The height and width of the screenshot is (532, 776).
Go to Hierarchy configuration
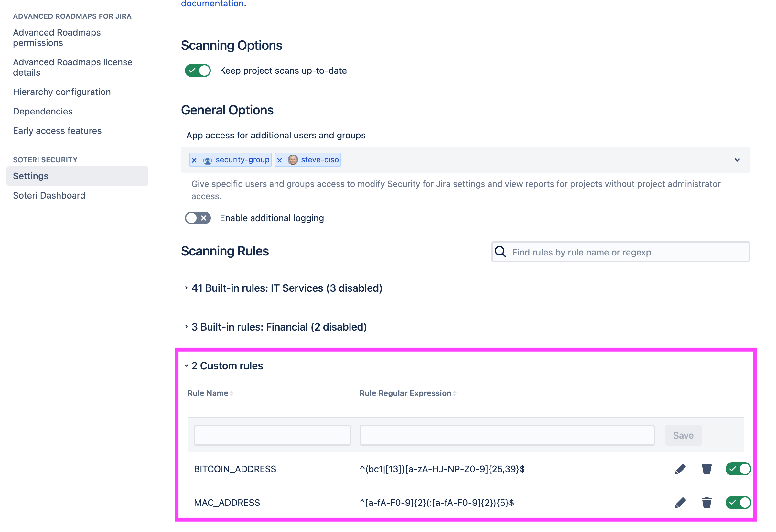62,92
